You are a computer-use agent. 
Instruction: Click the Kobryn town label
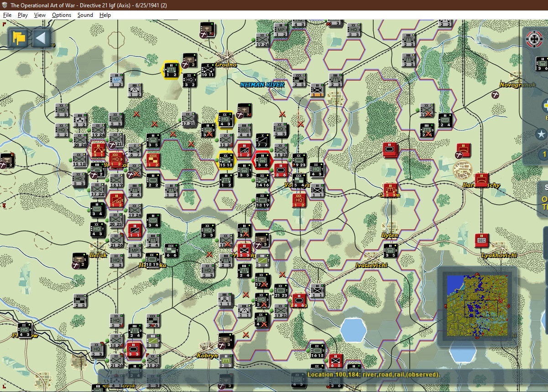coord(208,356)
